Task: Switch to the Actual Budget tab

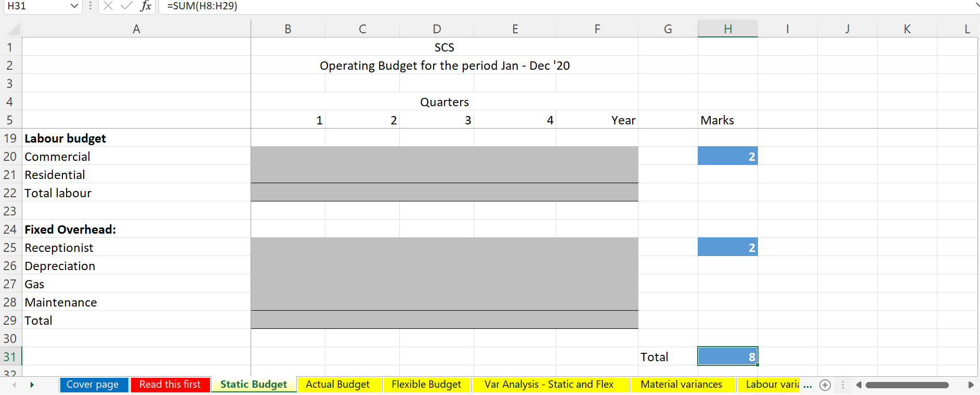Action: [x=339, y=384]
